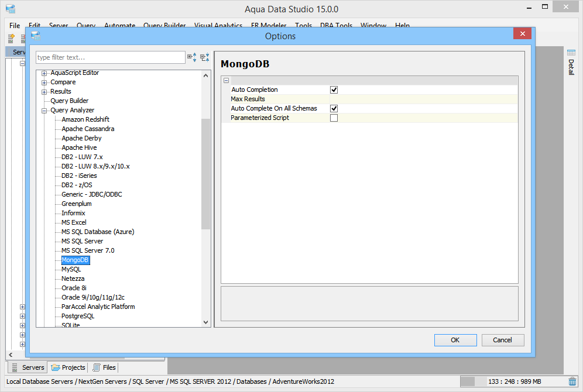This screenshot has height=392, width=583.
Task: Select MySQL in the tree
Action: tap(71, 269)
